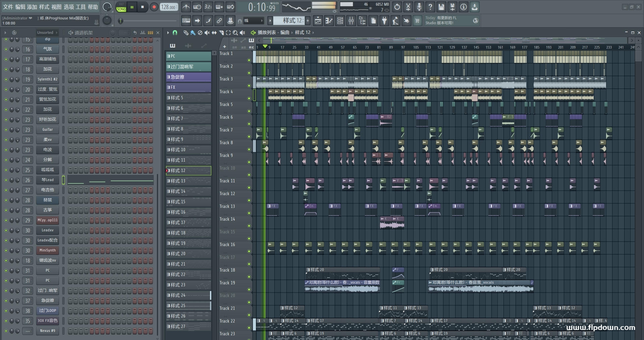Click the save project floppy disk icon
The height and width of the screenshot is (340, 644).
[x=441, y=7]
